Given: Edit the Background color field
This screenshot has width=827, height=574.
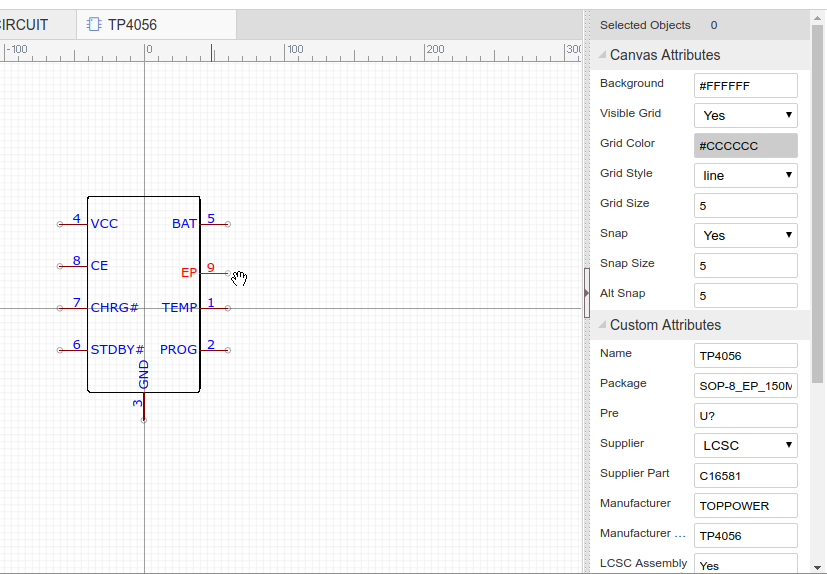Looking at the screenshot, I should pos(745,85).
